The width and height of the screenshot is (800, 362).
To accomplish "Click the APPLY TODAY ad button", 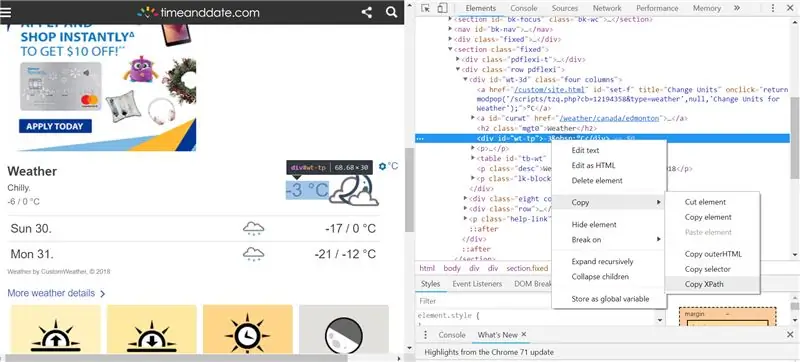I will point(55,126).
